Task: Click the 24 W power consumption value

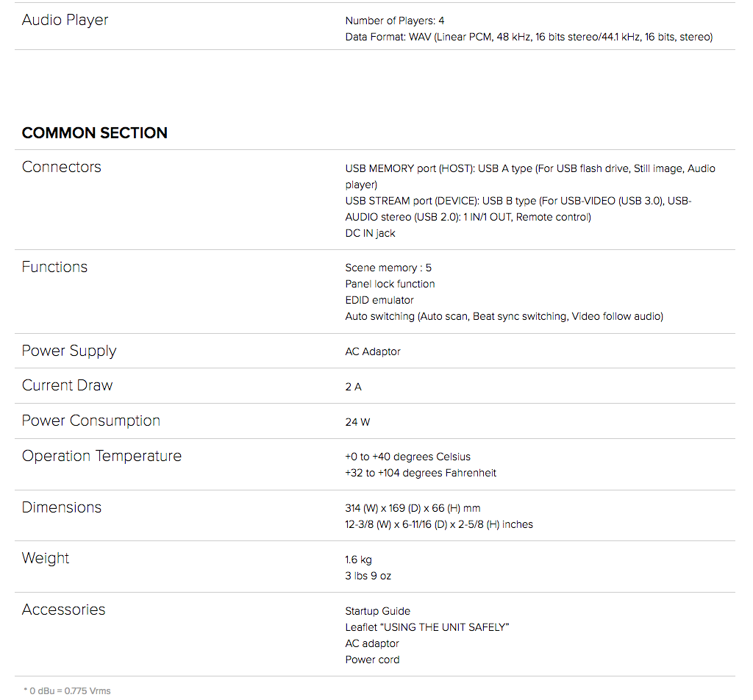Action: click(358, 422)
